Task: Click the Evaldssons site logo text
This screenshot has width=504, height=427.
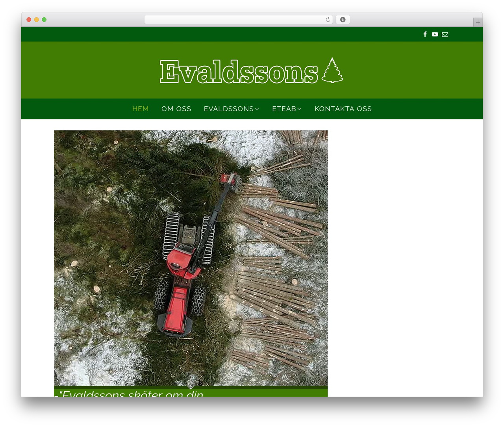Action: pyautogui.click(x=239, y=72)
